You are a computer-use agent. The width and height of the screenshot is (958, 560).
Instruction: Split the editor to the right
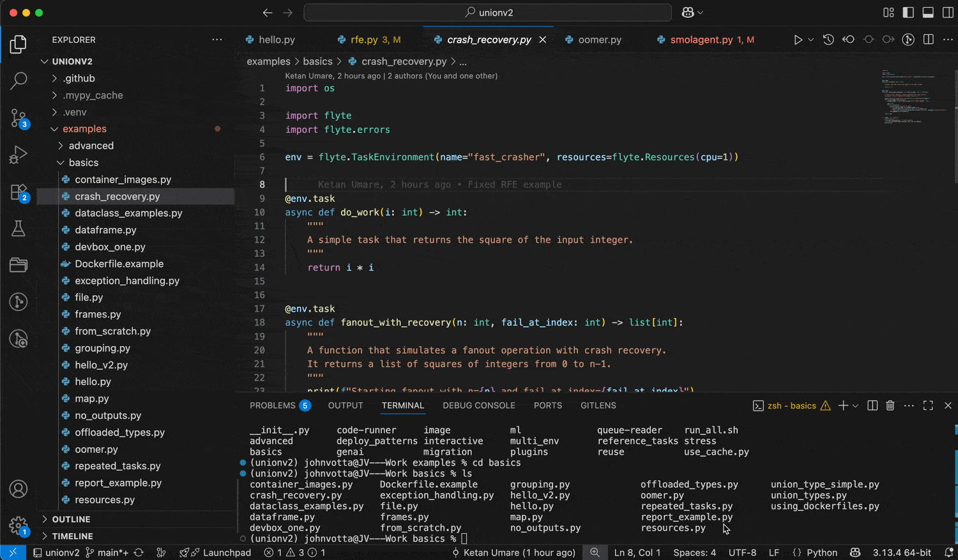tap(929, 40)
